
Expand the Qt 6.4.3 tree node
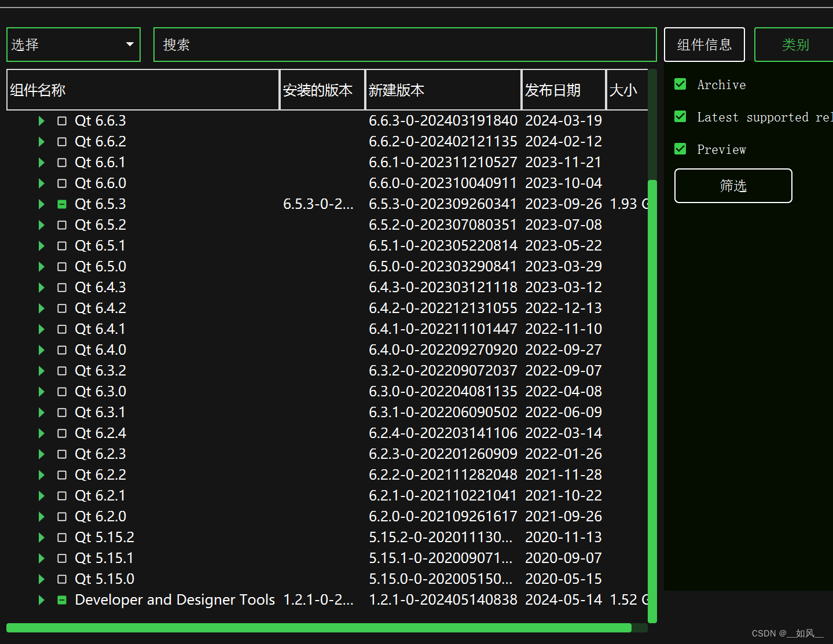point(41,288)
